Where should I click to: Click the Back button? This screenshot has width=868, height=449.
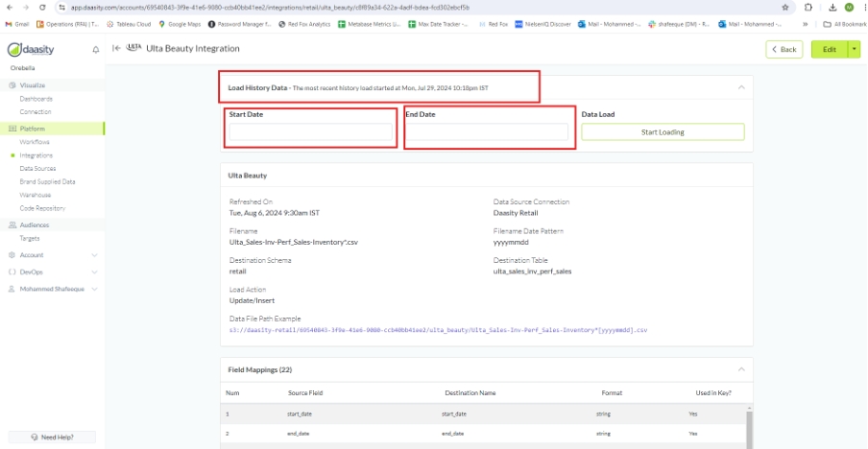point(784,49)
